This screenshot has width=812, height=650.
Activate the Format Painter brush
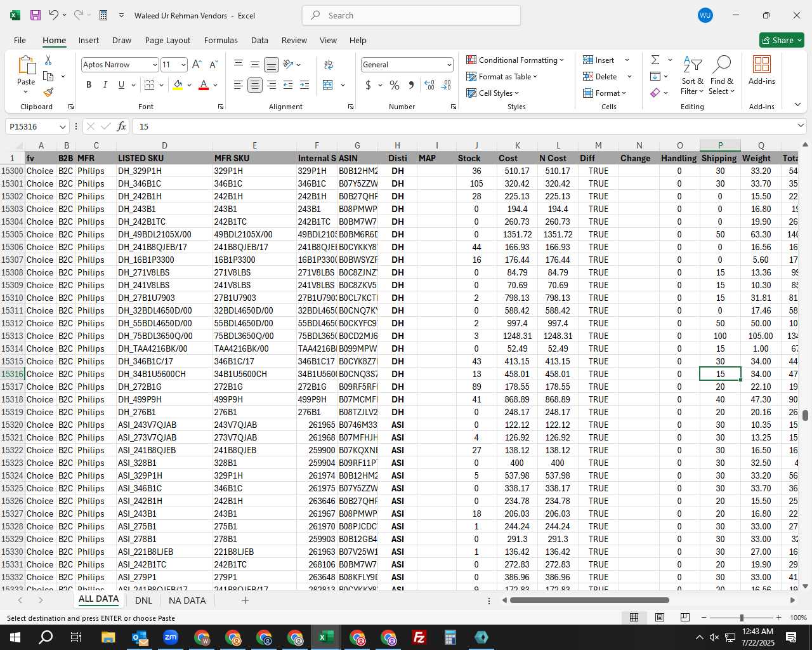pos(48,92)
